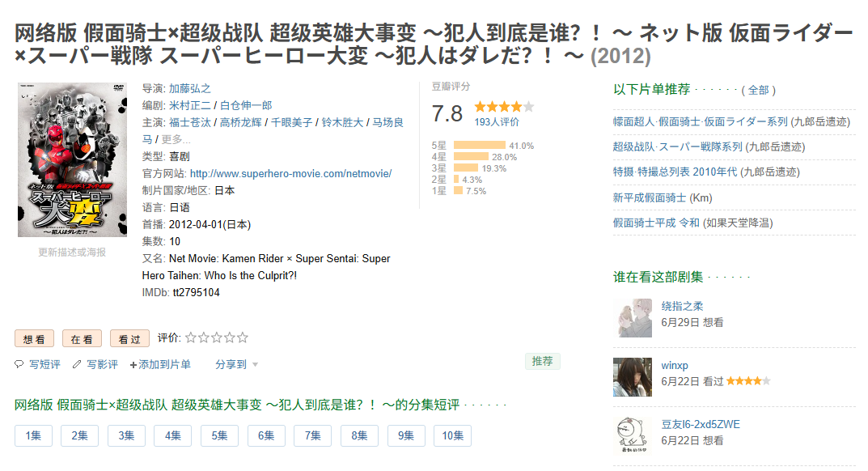Open the 写短评 link
The height and width of the screenshot is (471, 868).
[x=44, y=365]
